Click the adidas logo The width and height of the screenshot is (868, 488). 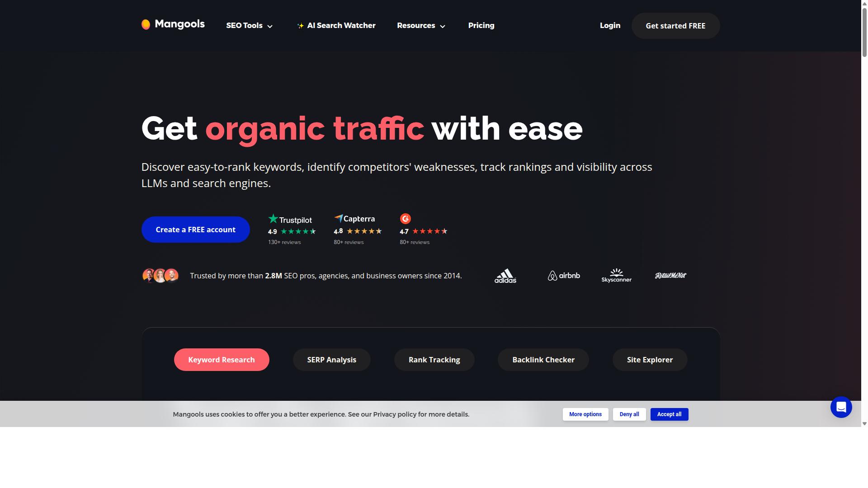[x=505, y=276]
